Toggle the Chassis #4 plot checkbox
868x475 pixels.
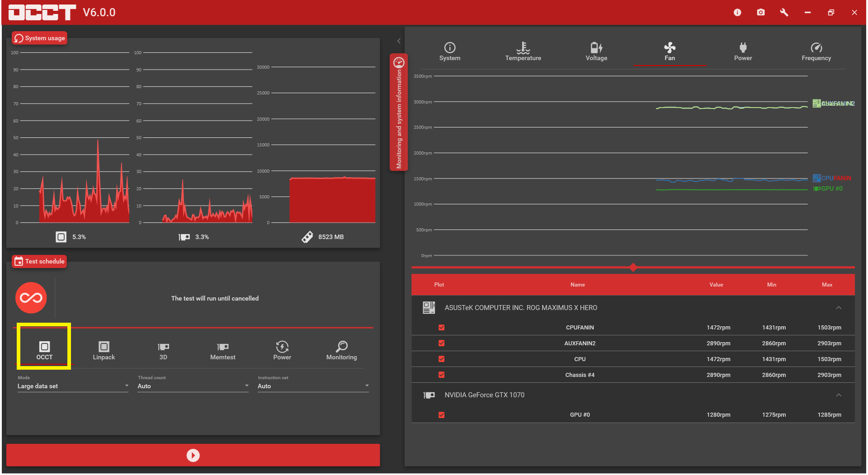click(x=442, y=375)
